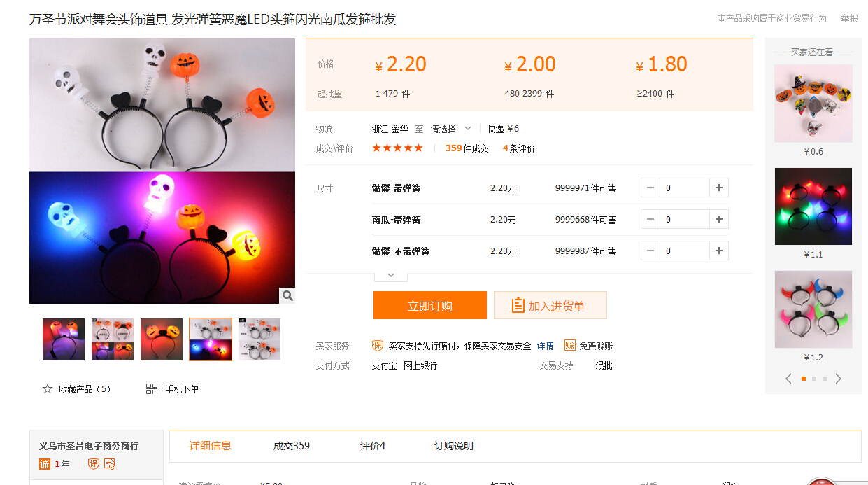
Task: Open the destination 请选择 dropdown
Action: click(x=450, y=129)
